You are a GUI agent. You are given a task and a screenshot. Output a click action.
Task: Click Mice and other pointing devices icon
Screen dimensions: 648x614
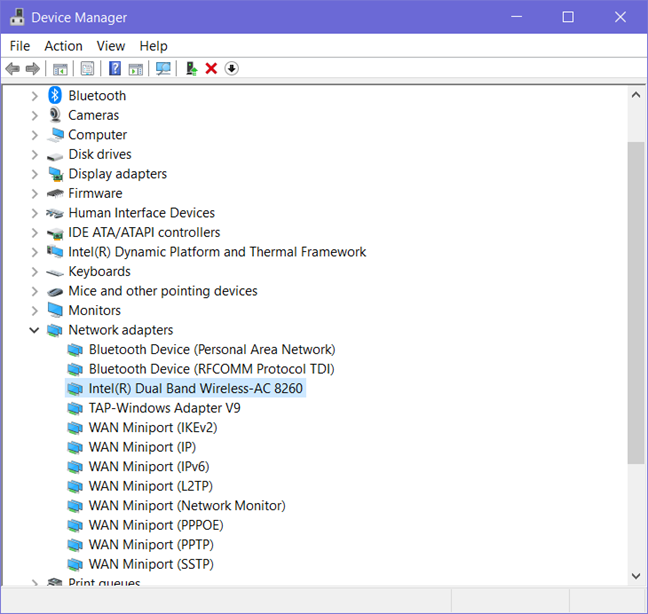(55, 292)
